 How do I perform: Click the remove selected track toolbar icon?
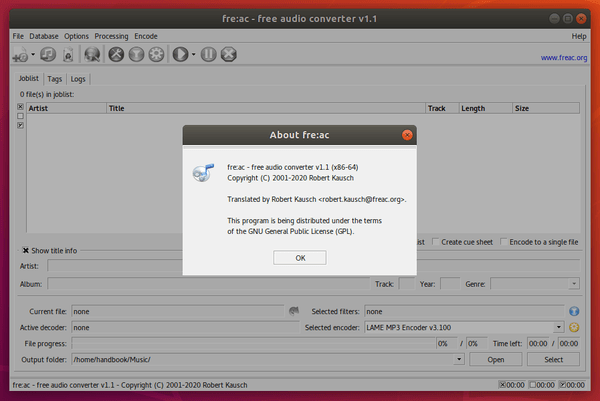pyautogui.click(x=68, y=54)
